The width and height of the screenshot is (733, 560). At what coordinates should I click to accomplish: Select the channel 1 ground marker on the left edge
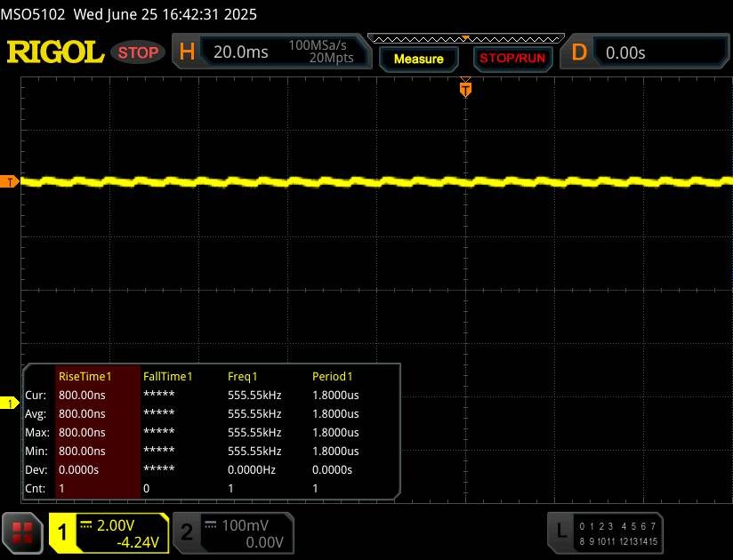[10, 403]
